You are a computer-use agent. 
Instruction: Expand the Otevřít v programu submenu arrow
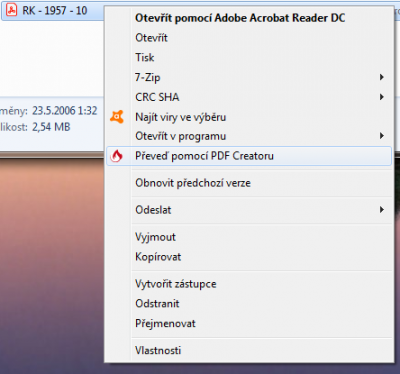(382, 136)
